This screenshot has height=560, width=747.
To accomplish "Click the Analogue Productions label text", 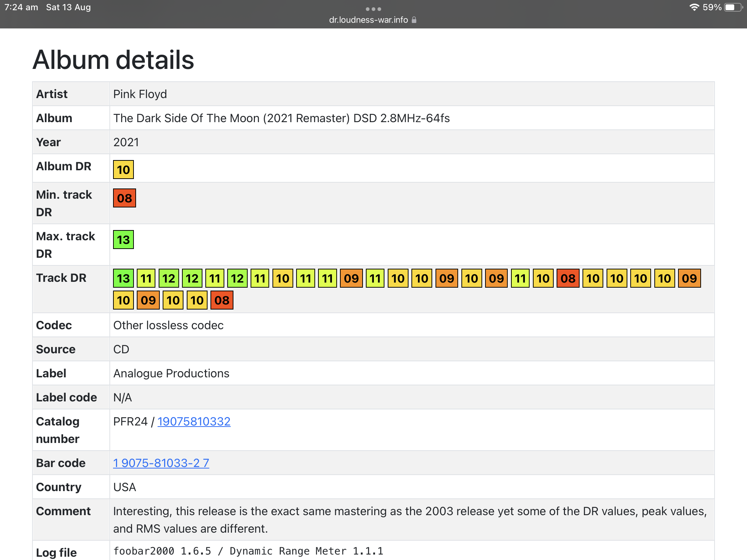I will tap(171, 373).
